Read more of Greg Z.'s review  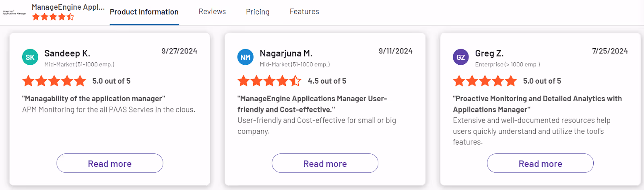click(540, 163)
